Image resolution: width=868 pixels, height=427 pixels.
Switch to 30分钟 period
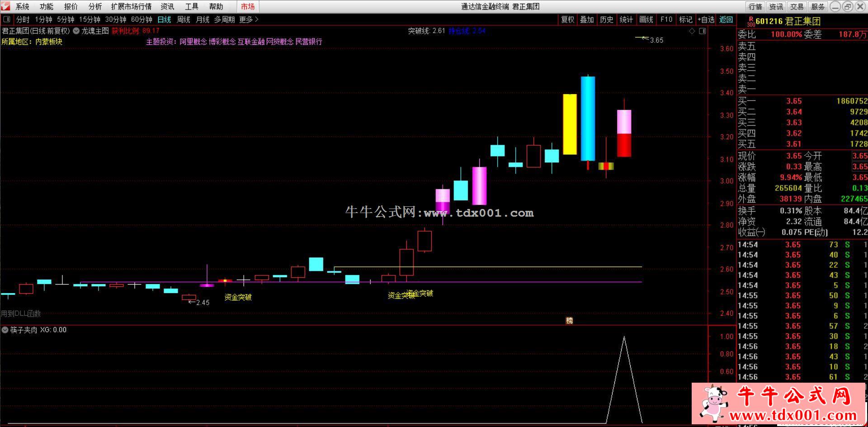tap(116, 19)
